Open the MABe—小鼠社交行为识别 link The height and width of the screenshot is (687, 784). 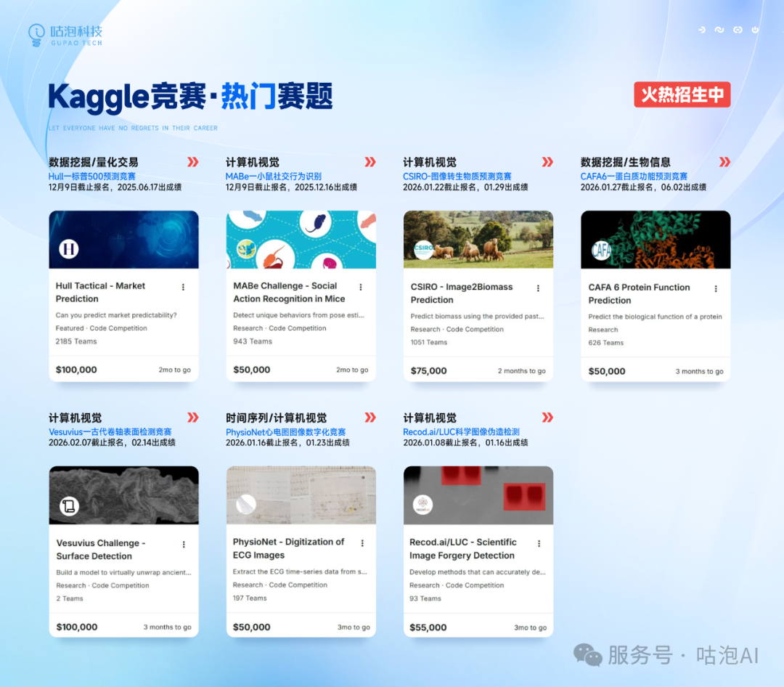pos(274,176)
